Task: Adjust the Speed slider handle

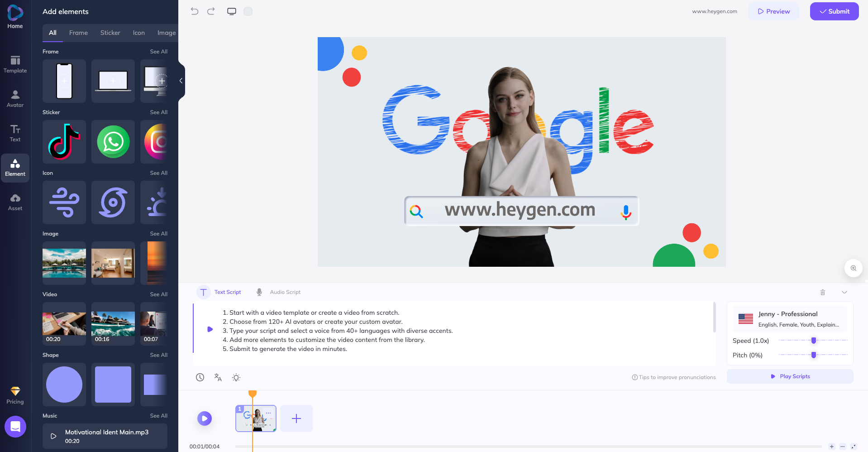Action: (x=814, y=341)
